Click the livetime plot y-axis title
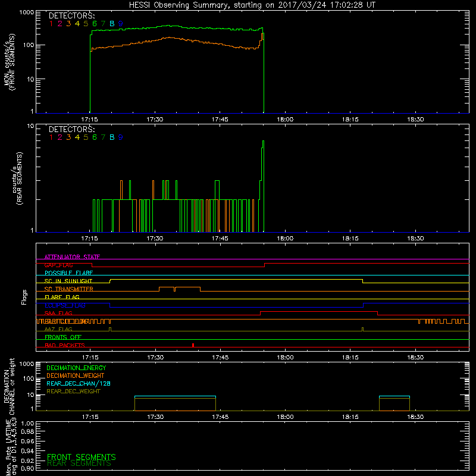 [11, 446]
